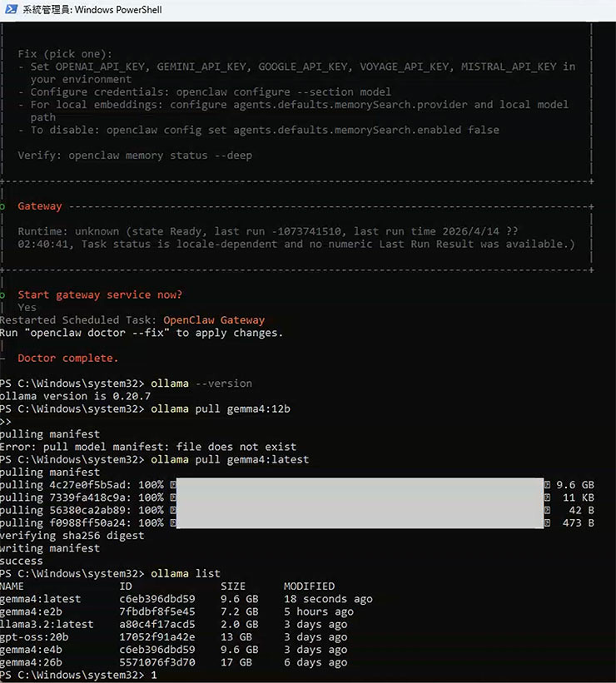Click the 'pulling 4c27e0f5b5ad: 100%' line
The height and width of the screenshot is (683, 616).
click(x=82, y=485)
